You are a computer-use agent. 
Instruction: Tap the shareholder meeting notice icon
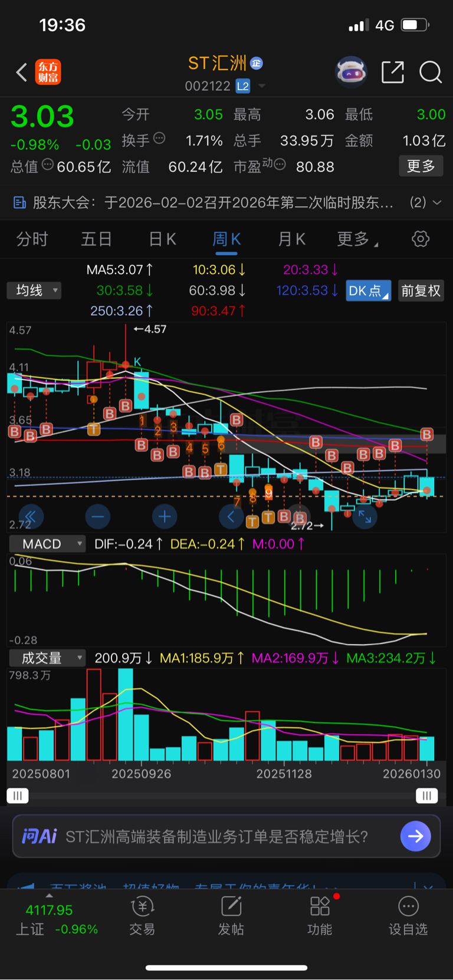(19, 203)
